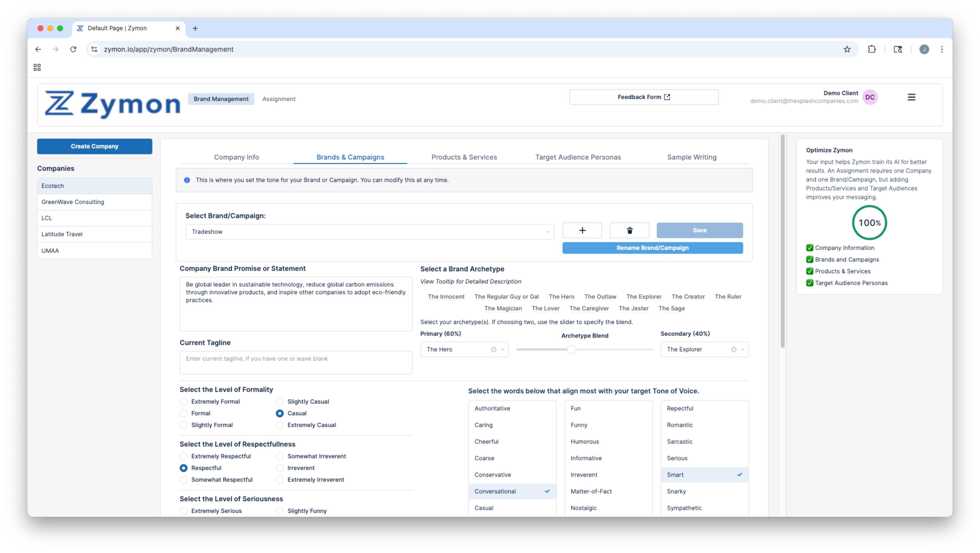Open the browser extensions puzzle icon
The height and width of the screenshot is (553, 980).
click(872, 49)
